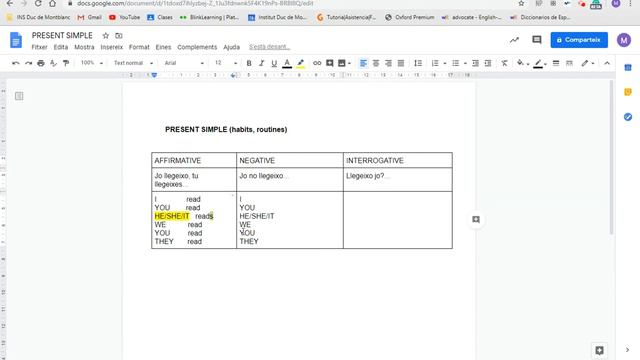Open the Insereix menu
The width and height of the screenshot is (640, 360).
pyautogui.click(x=111, y=47)
